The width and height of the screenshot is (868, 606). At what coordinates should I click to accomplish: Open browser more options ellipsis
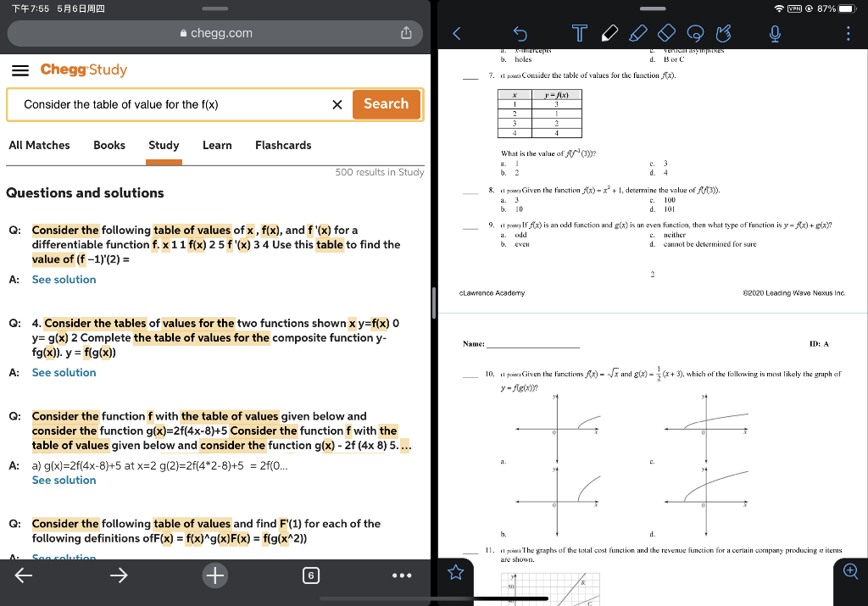pyautogui.click(x=402, y=575)
